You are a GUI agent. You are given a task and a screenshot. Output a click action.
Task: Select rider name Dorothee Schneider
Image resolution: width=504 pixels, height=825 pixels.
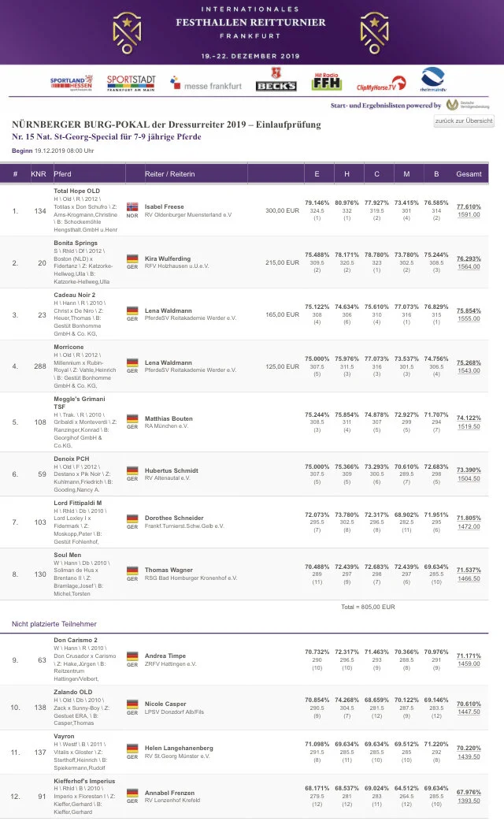(174, 518)
